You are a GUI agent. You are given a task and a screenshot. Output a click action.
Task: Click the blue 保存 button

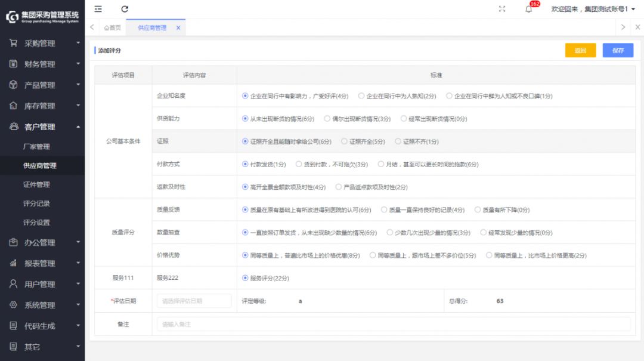point(618,50)
